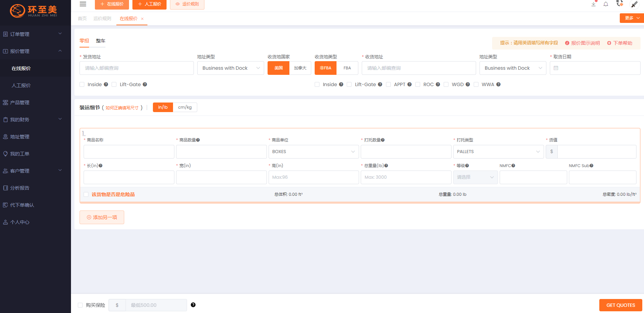This screenshot has height=313, width=644.
Task: Open the 打托类型 PALLETS dropdown
Action: coord(498,152)
